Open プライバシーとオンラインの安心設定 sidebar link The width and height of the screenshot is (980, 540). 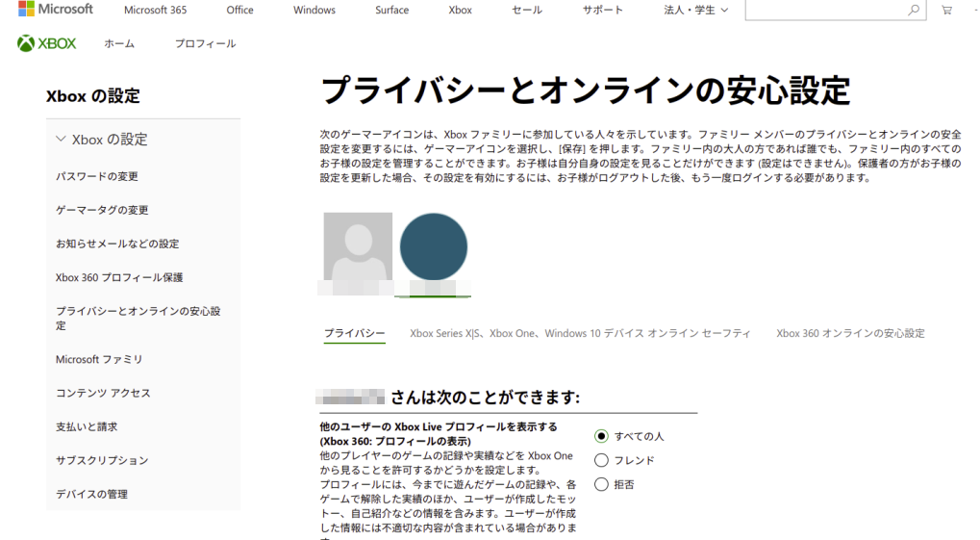(x=138, y=318)
